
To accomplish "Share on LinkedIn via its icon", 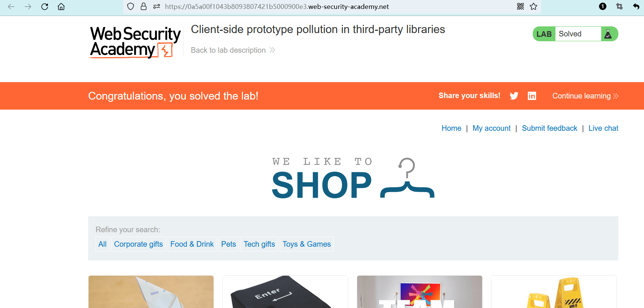I will pyautogui.click(x=532, y=96).
